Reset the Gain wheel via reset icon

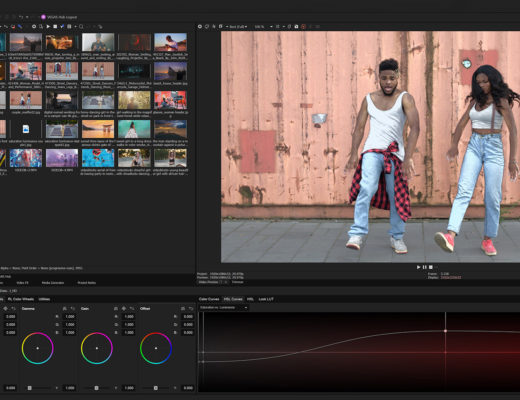(132, 309)
